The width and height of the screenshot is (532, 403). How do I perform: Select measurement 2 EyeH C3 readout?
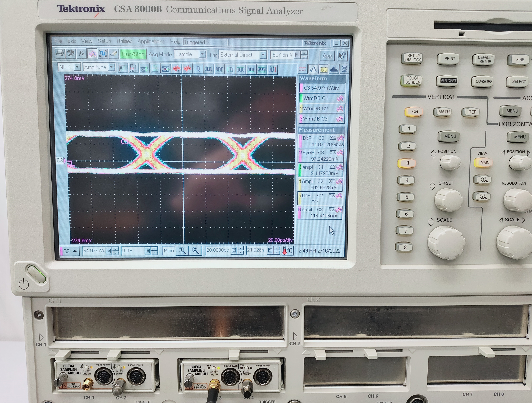coord(321,156)
